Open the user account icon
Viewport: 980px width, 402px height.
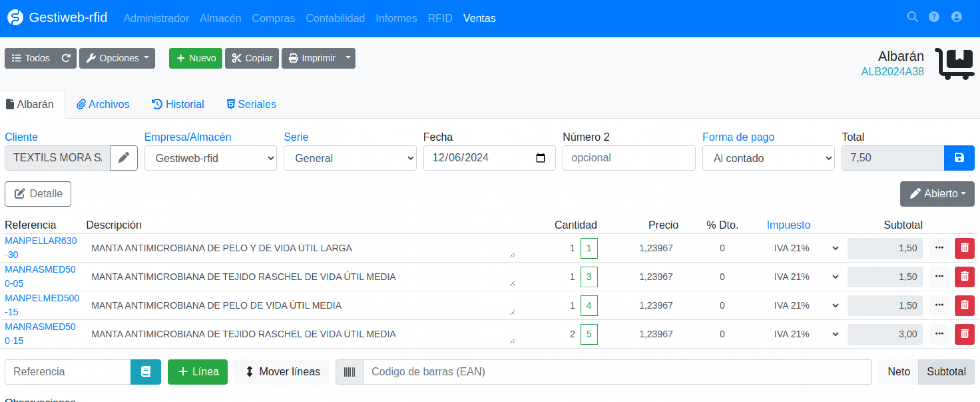(x=957, y=17)
